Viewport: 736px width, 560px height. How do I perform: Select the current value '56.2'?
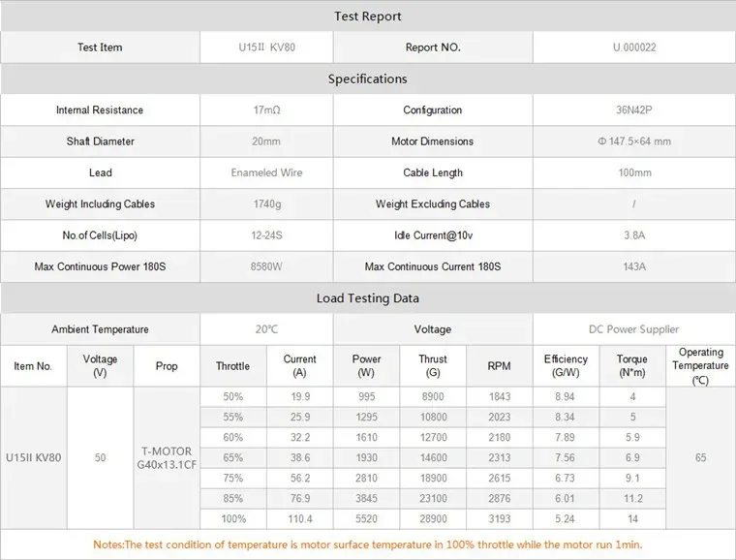point(300,478)
